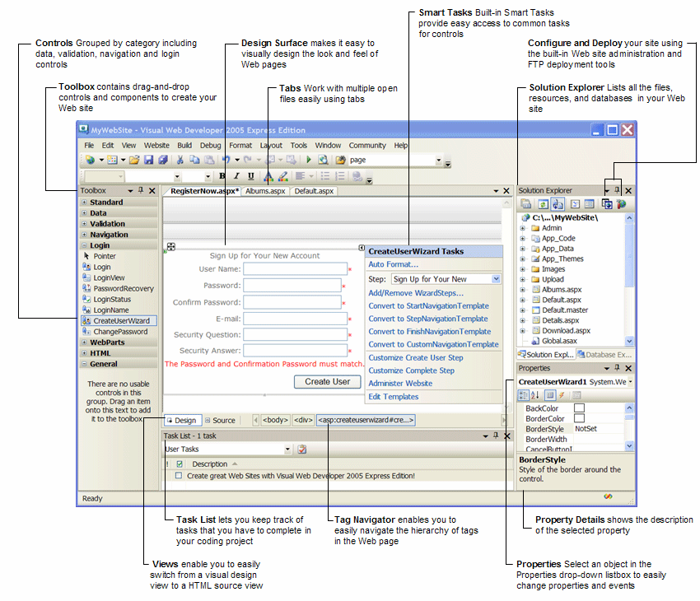Click the User Name input field
This screenshot has height=601, width=700.
pos(295,269)
